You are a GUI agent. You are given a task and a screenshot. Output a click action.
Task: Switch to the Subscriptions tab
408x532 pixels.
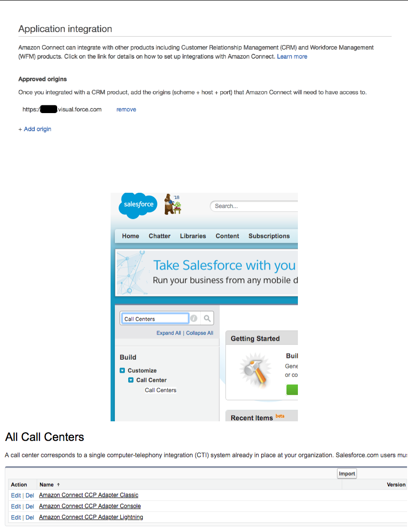tap(269, 236)
